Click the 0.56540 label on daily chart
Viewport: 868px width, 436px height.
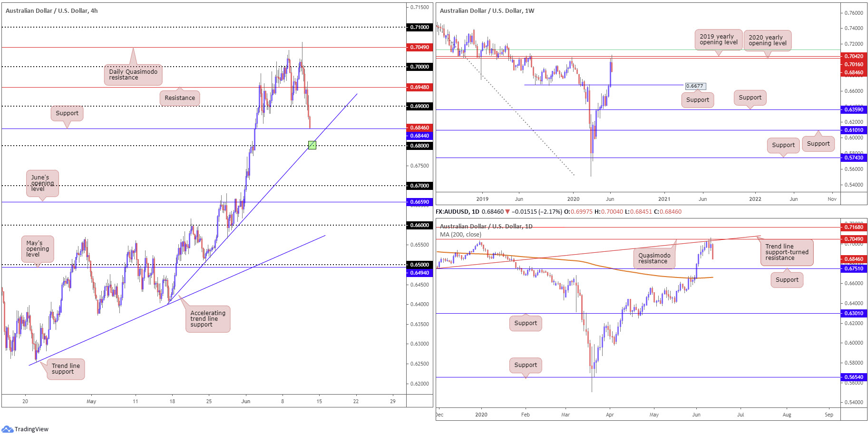click(853, 377)
